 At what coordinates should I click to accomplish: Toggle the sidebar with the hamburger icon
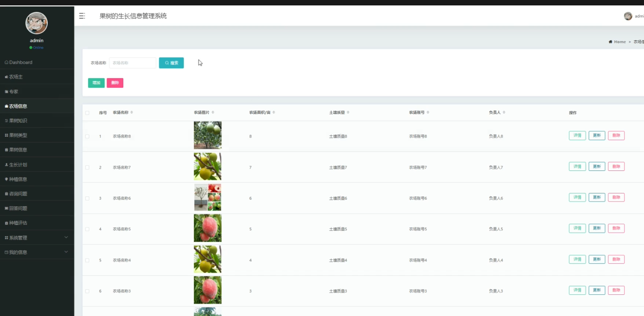point(82,16)
